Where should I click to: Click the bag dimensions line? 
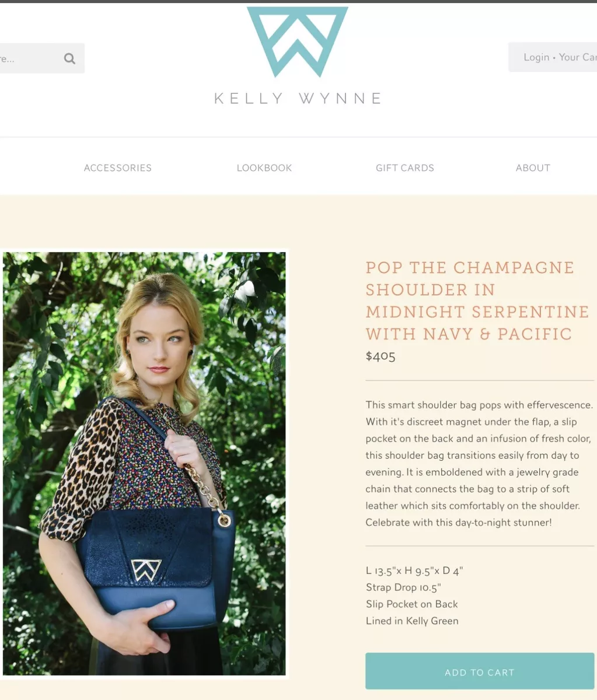coord(414,570)
